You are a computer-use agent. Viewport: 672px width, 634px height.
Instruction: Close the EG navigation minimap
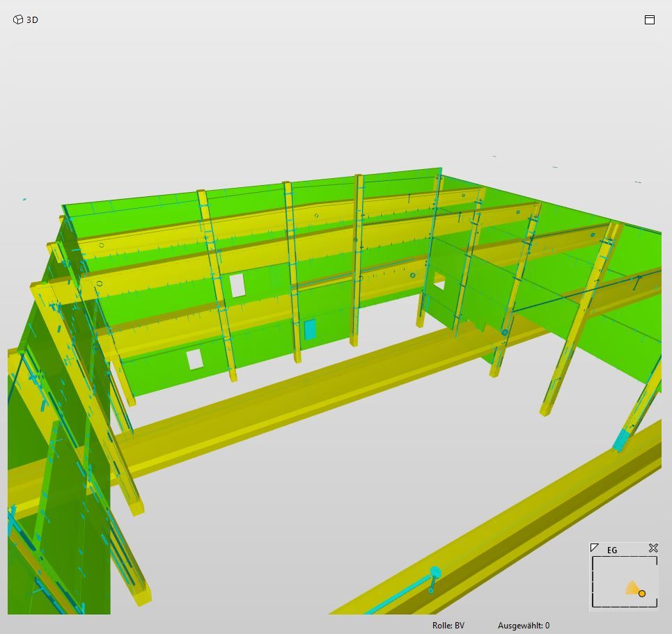[x=653, y=548]
